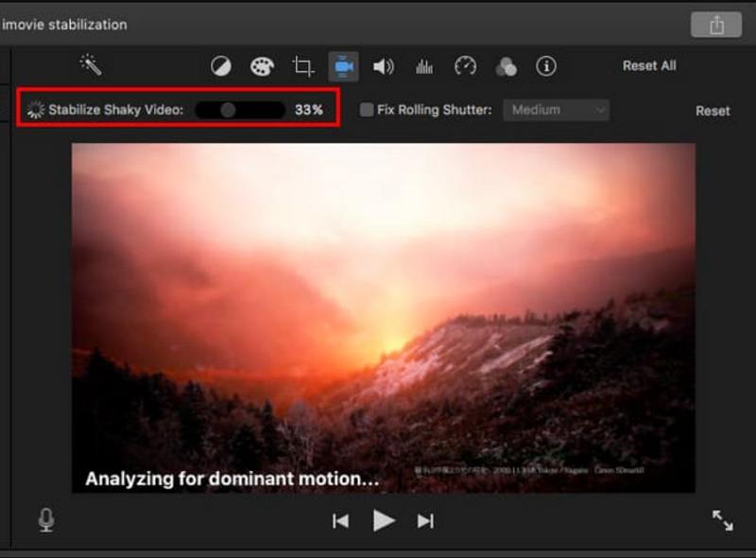Select the cropping tool
Screen dimensions: 756x558
pos(303,66)
